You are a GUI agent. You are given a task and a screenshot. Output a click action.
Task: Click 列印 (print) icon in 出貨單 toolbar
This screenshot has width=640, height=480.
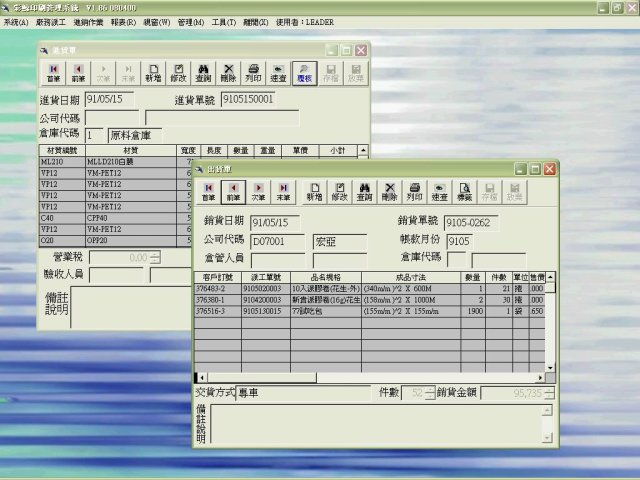point(415,190)
